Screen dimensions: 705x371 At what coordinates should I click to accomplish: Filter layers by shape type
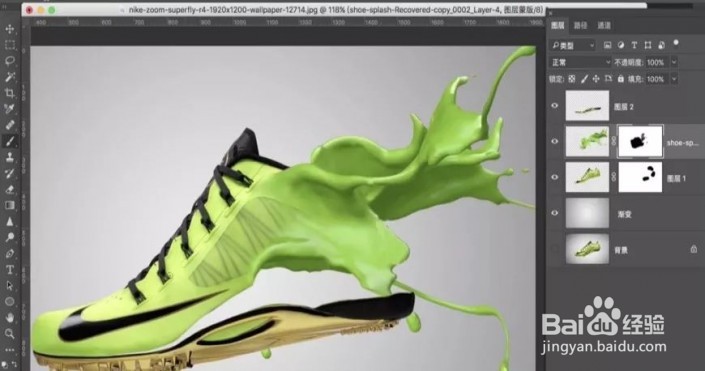coord(647,45)
